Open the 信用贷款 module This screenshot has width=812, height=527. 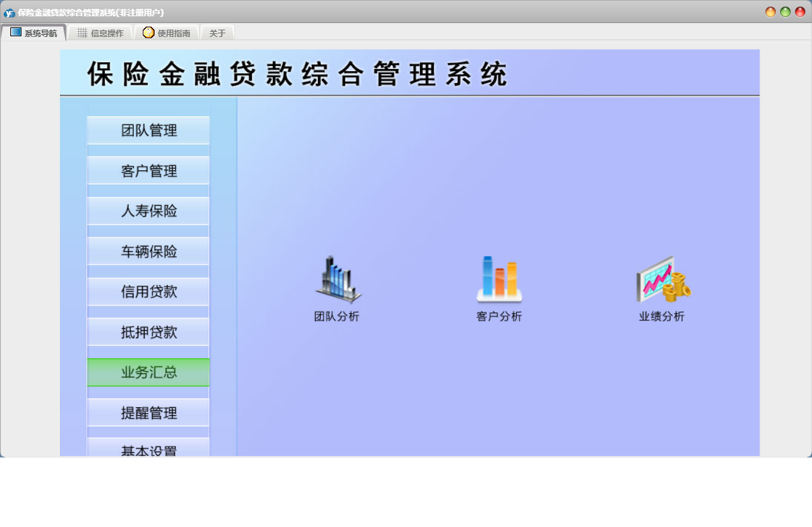[149, 292]
